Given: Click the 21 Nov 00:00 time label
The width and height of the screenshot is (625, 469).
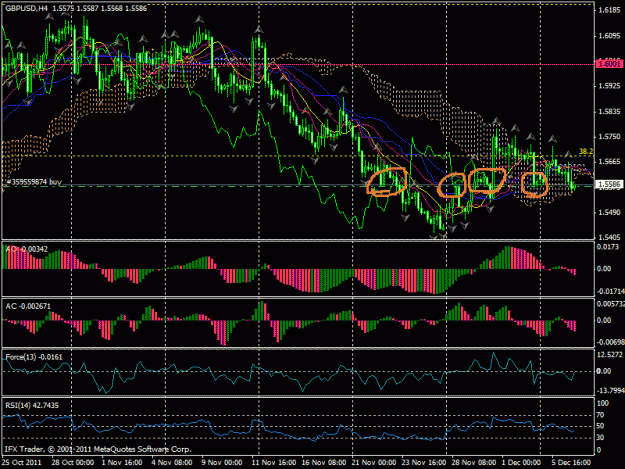Looking at the screenshot, I should click(373, 463).
